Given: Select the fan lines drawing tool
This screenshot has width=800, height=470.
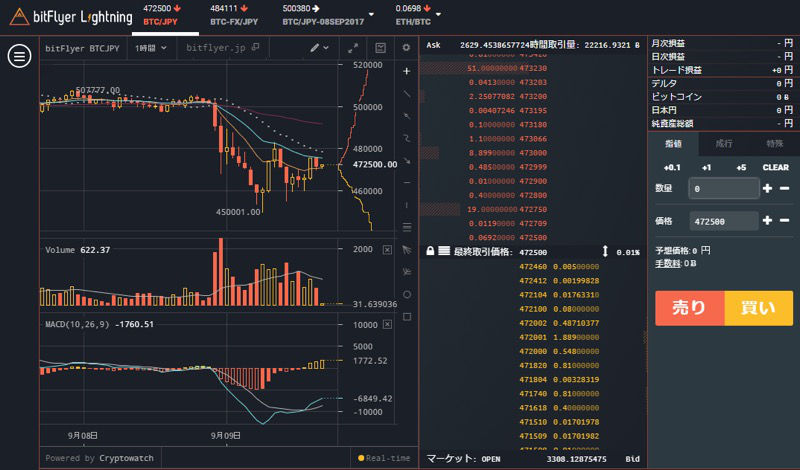Looking at the screenshot, I should coord(407,250).
